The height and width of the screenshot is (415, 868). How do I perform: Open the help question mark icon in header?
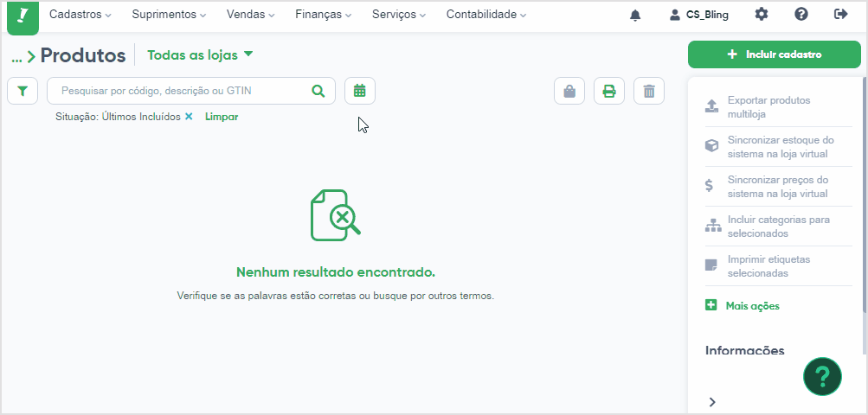click(x=801, y=15)
